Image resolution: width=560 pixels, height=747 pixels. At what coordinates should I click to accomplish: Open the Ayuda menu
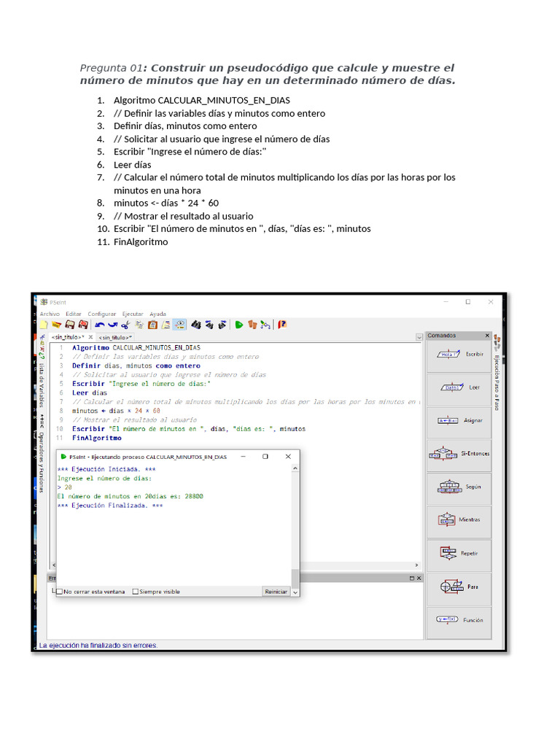157,314
